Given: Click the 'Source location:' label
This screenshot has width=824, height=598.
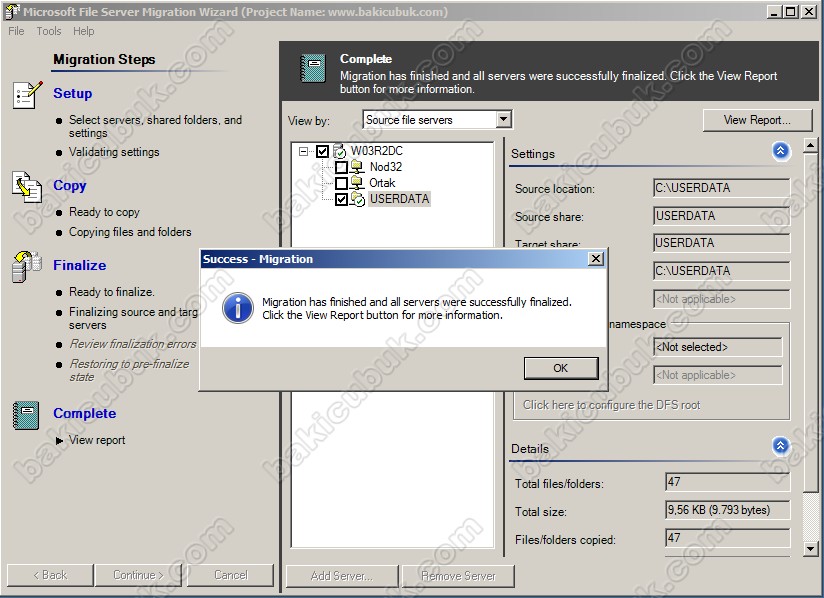Looking at the screenshot, I should (555, 189).
